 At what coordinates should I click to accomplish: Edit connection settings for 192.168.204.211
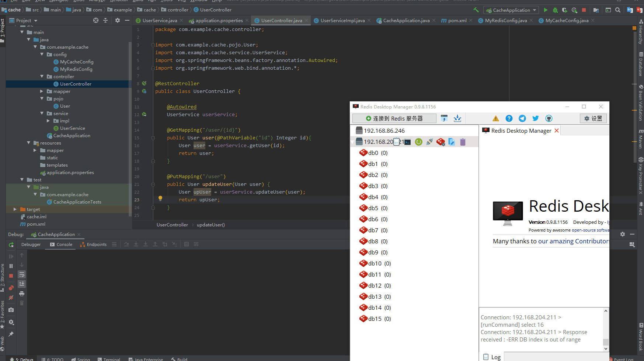tap(441, 142)
